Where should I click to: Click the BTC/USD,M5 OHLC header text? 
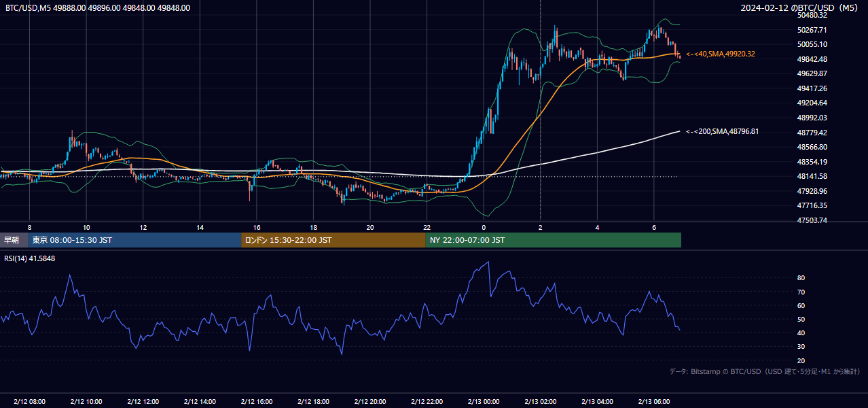point(98,8)
